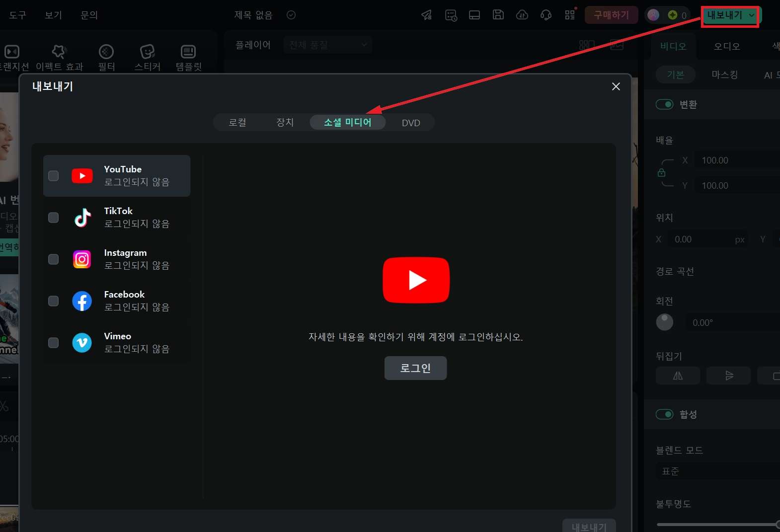The height and width of the screenshot is (532, 780).
Task: Click the 회전 rotation dial knob
Action: (x=665, y=322)
